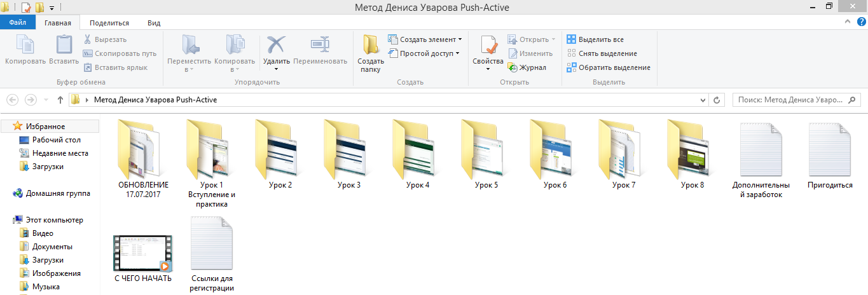Switch to the Главная ribbon tab
This screenshot has width=868, height=295.
58,23
